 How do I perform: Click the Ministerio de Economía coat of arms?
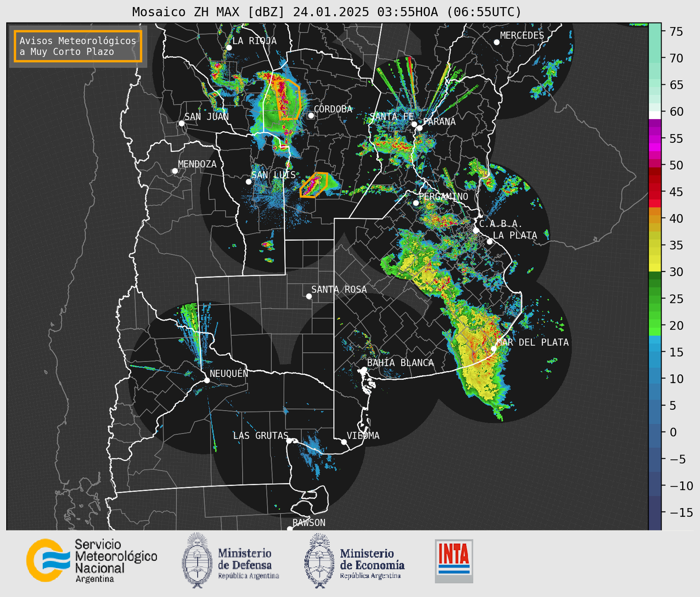(x=319, y=560)
